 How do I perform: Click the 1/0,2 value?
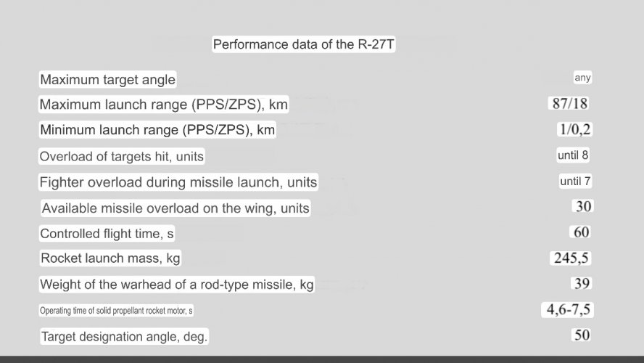coord(575,129)
